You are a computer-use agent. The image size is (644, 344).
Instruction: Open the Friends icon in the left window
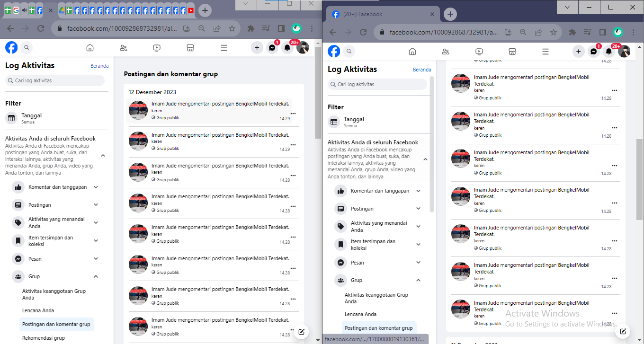pyautogui.click(x=124, y=48)
